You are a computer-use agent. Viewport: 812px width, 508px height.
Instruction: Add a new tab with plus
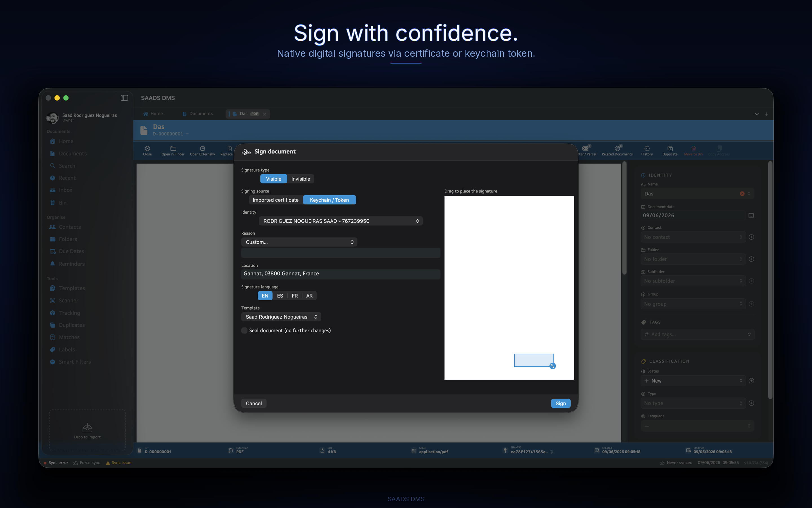tap(766, 114)
